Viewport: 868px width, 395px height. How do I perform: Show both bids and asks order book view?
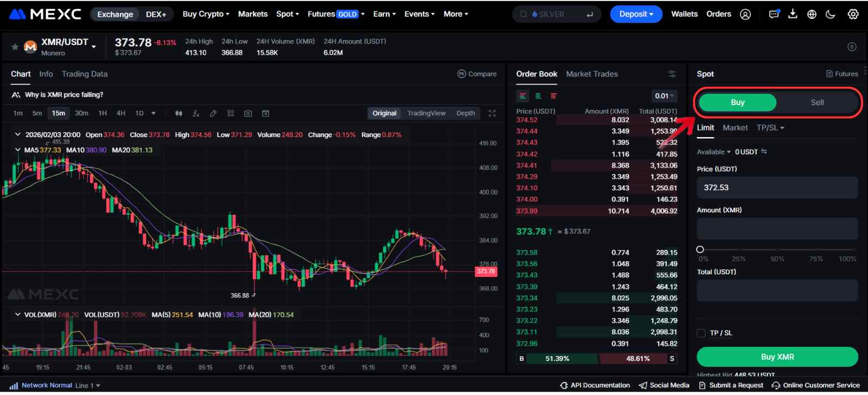click(523, 96)
